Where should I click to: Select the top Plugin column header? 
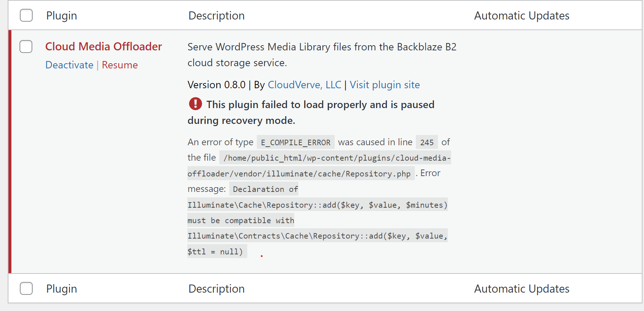point(62,16)
